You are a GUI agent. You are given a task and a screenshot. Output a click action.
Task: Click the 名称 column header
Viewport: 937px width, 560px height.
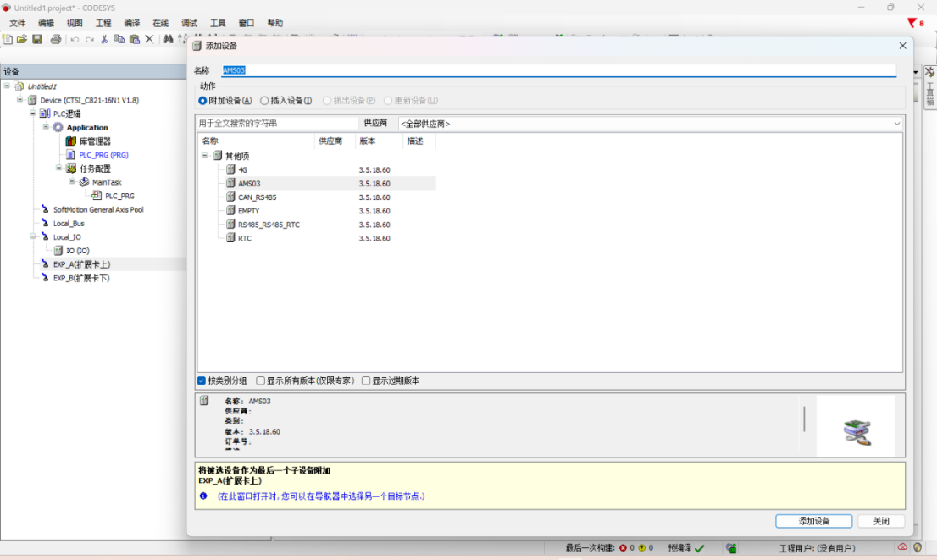click(256, 141)
